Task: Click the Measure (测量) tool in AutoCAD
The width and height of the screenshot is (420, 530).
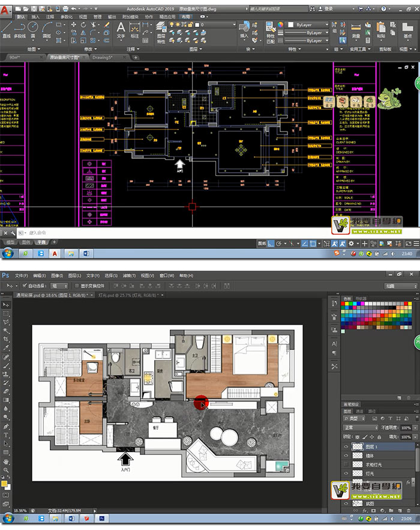Action: (356, 31)
